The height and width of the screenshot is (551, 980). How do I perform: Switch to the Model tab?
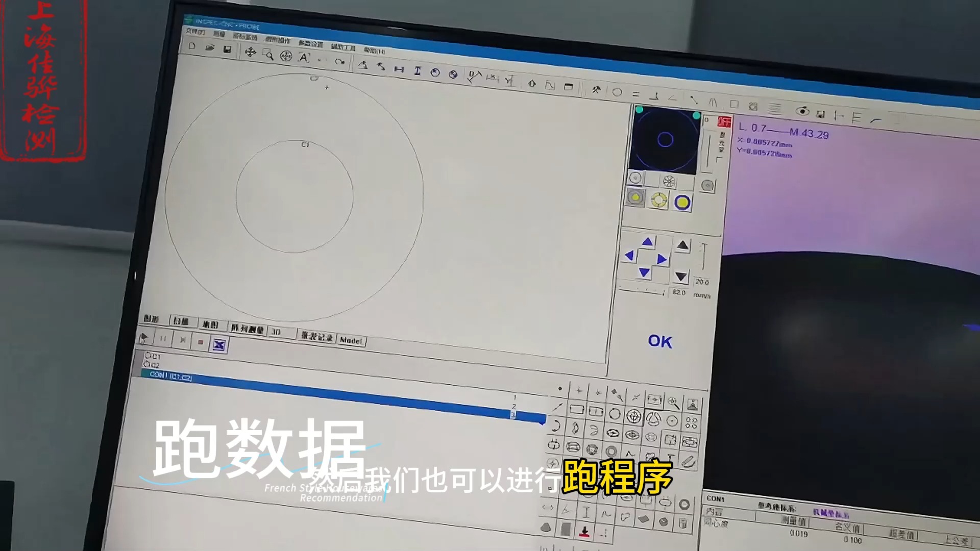pyautogui.click(x=351, y=339)
